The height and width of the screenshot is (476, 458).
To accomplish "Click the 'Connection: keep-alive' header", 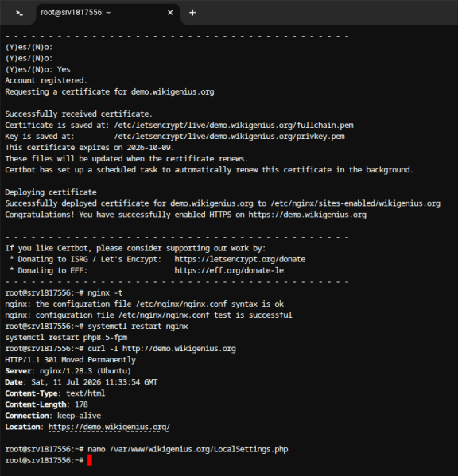I will [x=52, y=416].
